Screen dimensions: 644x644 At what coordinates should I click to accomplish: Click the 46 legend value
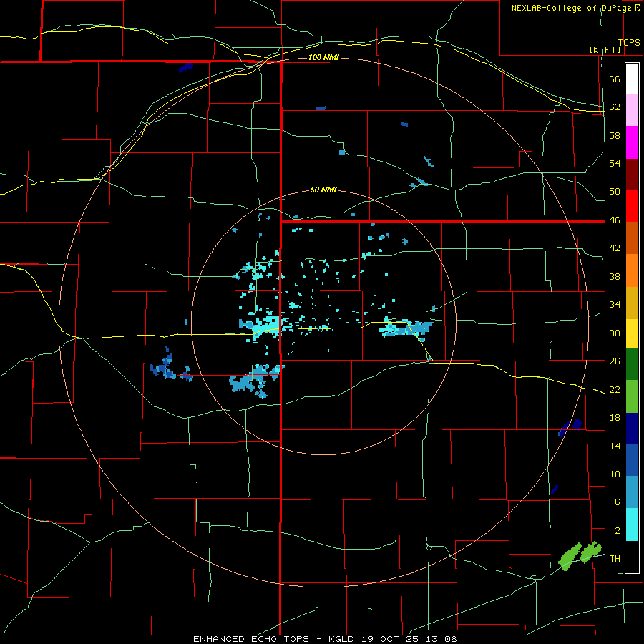coord(615,220)
